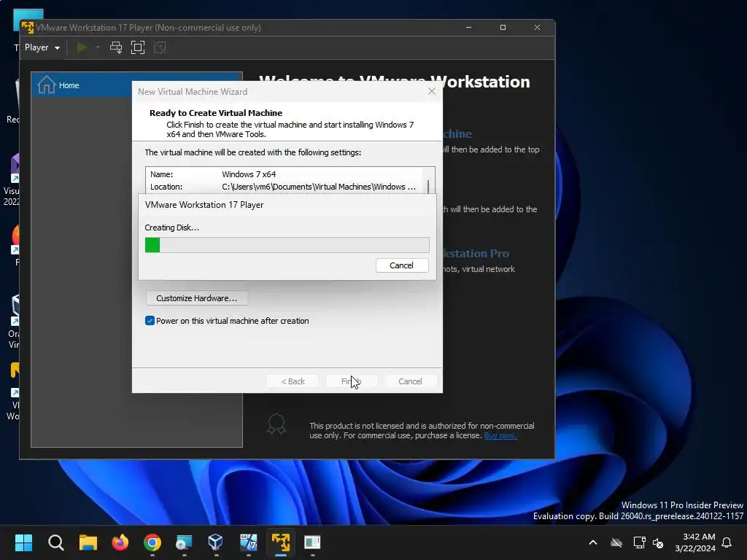Click the Creating Disk progress bar
This screenshot has width=747, height=560.
tap(287, 245)
